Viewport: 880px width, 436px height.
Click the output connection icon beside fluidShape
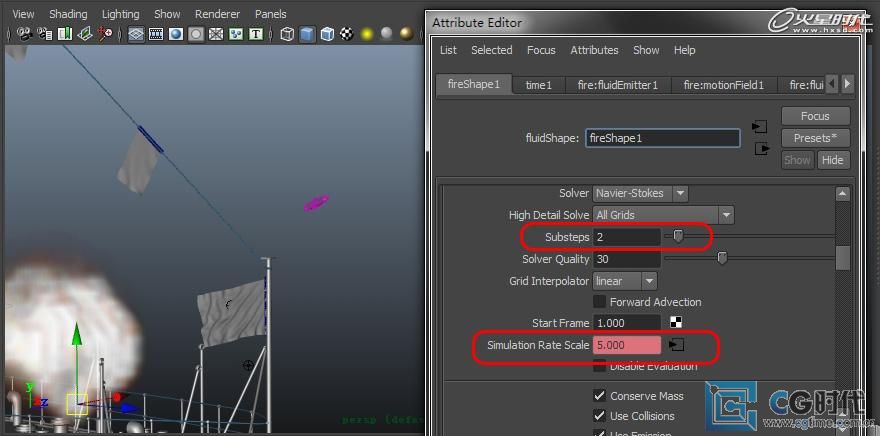(x=762, y=149)
